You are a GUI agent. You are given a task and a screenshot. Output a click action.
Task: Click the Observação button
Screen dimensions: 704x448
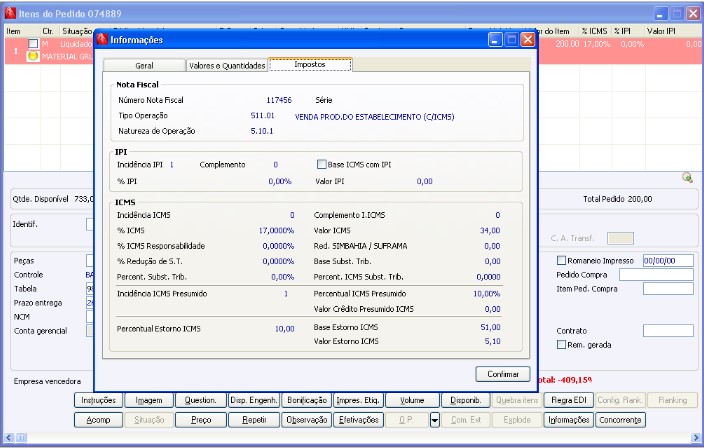(x=307, y=420)
